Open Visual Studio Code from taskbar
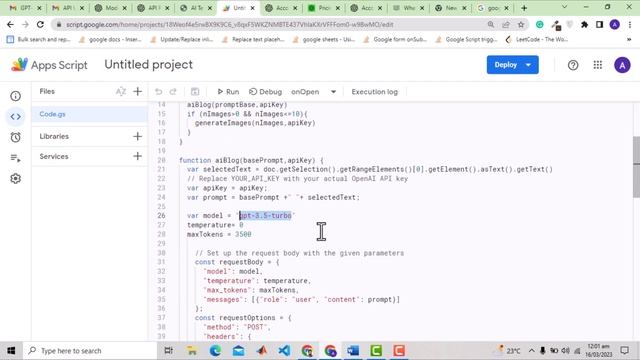 click(x=284, y=351)
